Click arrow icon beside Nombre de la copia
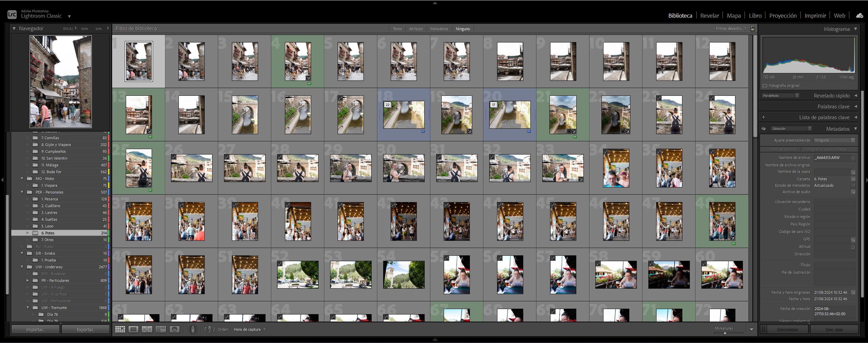Screen dimensions: 868x343 [x=853, y=172]
